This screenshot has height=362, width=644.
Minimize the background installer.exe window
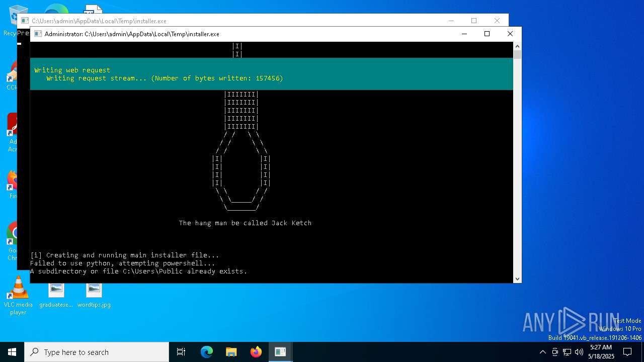(x=451, y=21)
